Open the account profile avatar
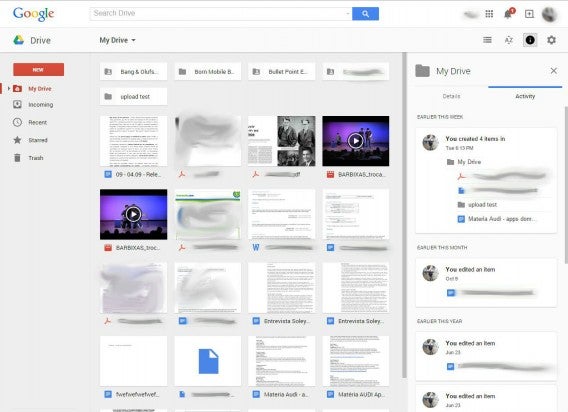568x412 pixels. [x=549, y=14]
